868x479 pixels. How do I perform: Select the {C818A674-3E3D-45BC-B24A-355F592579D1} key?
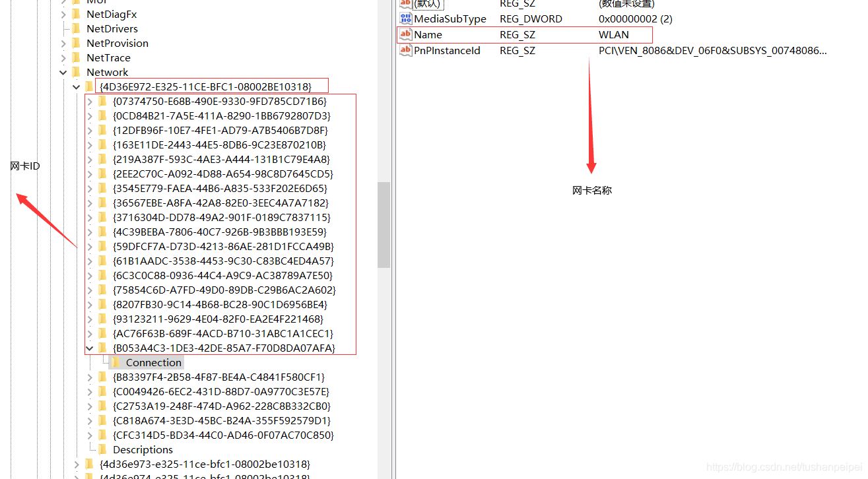(x=222, y=421)
